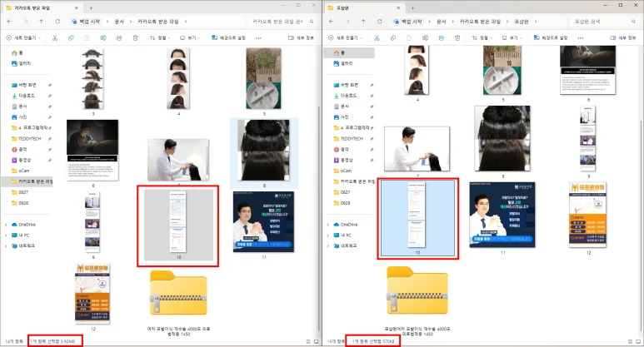Expand 네트워크 in right window sidebar
Screen dimensions: 644x347
[x=327, y=246]
